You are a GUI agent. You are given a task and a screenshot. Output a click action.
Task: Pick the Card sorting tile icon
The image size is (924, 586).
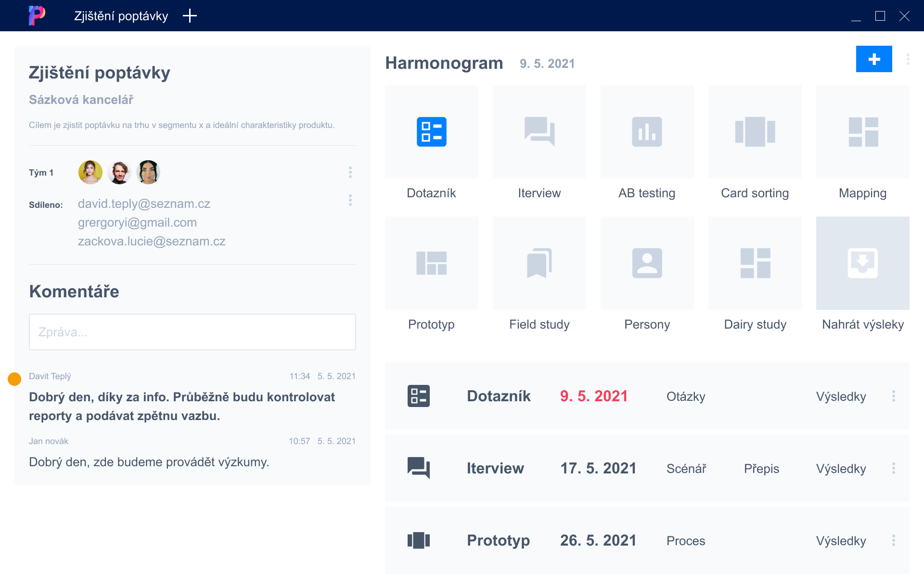(x=755, y=132)
